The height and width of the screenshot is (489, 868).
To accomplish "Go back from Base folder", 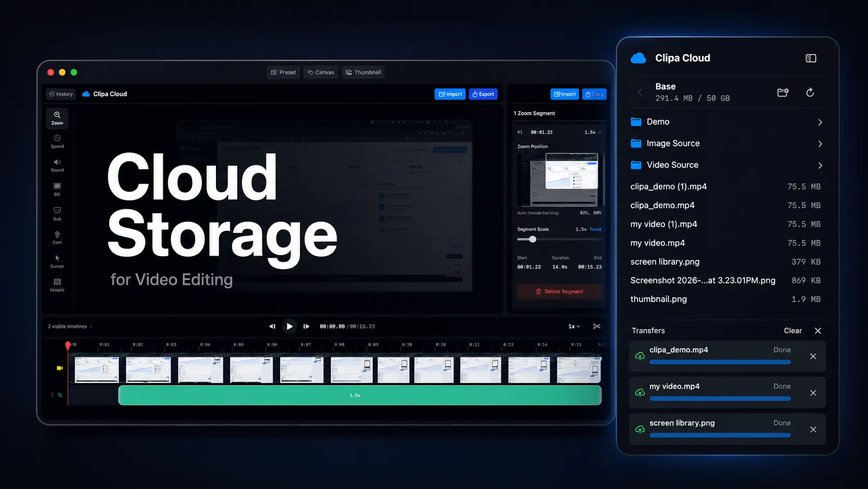I will coord(640,92).
